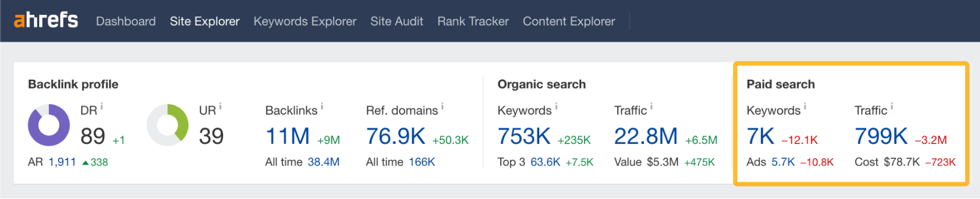Click the +235K organic keywords change
This screenshot has height=199, width=980.
point(574,140)
